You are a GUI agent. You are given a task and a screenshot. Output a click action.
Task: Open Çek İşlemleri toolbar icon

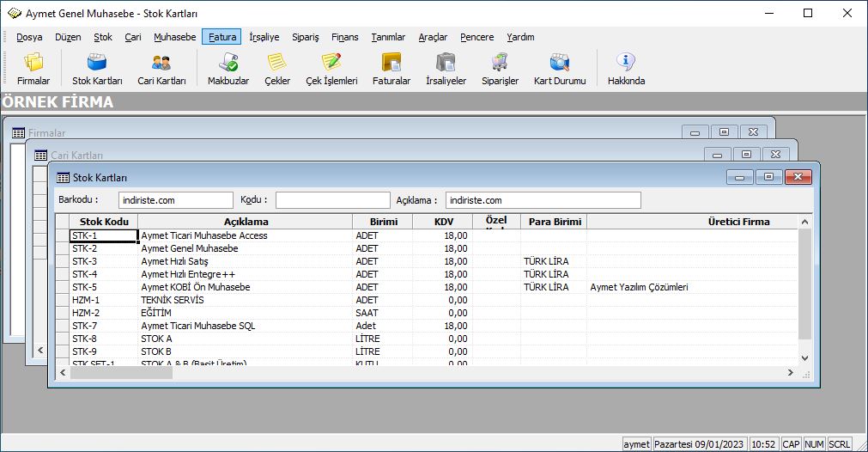(x=331, y=70)
